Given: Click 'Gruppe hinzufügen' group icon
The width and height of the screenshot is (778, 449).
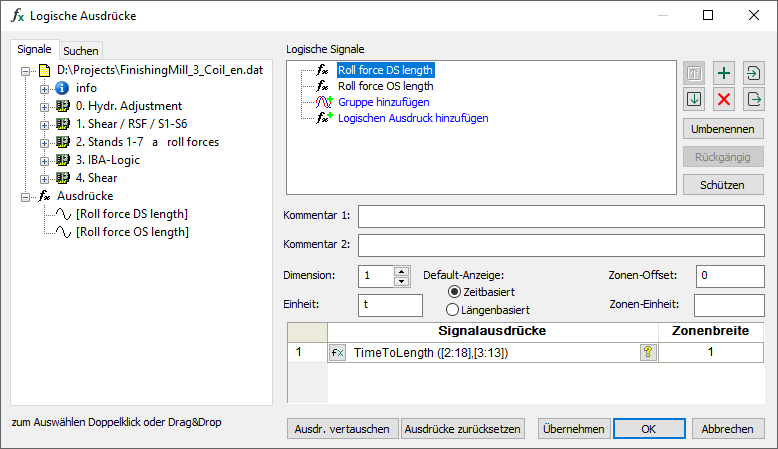Looking at the screenshot, I should click(323, 102).
